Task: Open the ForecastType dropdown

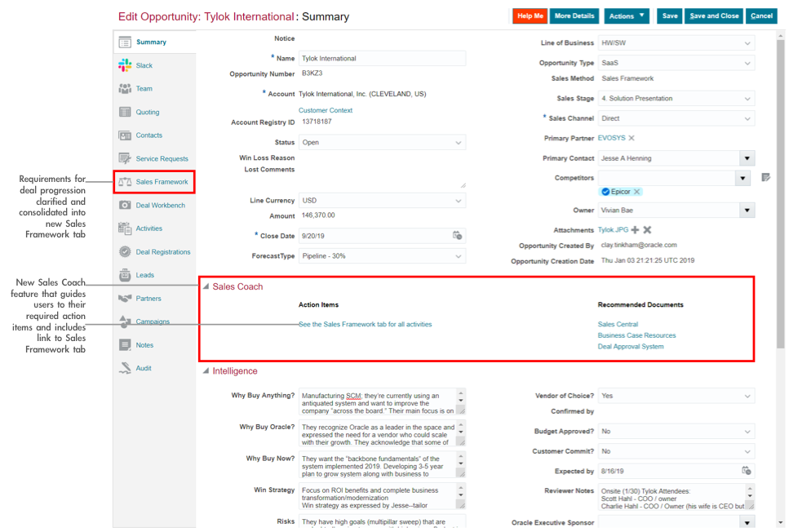Action: pos(459,256)
